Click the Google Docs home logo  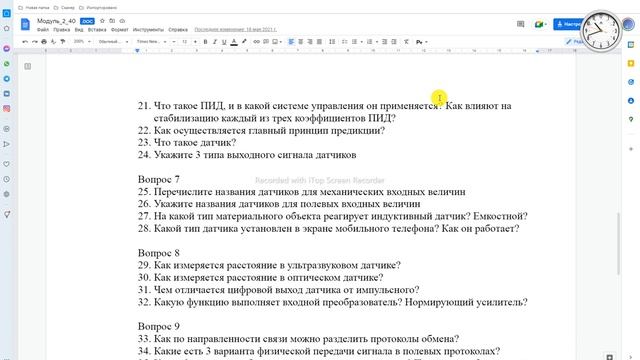25,24
